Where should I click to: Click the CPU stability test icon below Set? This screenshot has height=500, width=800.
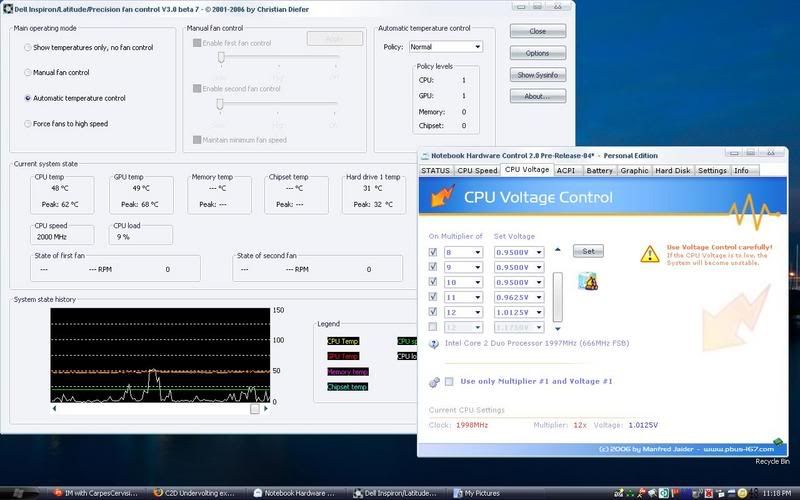[x=588, y=281]
